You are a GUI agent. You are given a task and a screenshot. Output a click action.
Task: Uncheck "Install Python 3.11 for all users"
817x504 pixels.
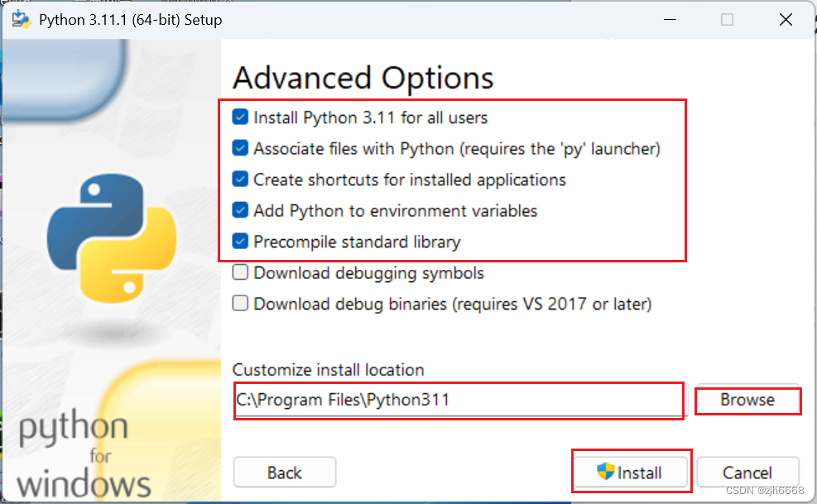point(240,117)
